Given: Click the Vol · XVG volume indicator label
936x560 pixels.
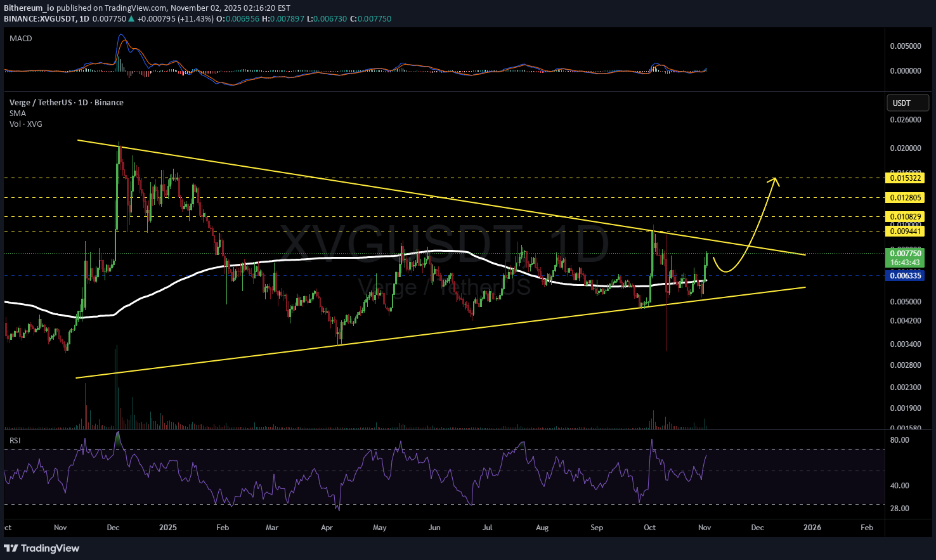Looking at the screenshot, I should (x=25, y=124).
